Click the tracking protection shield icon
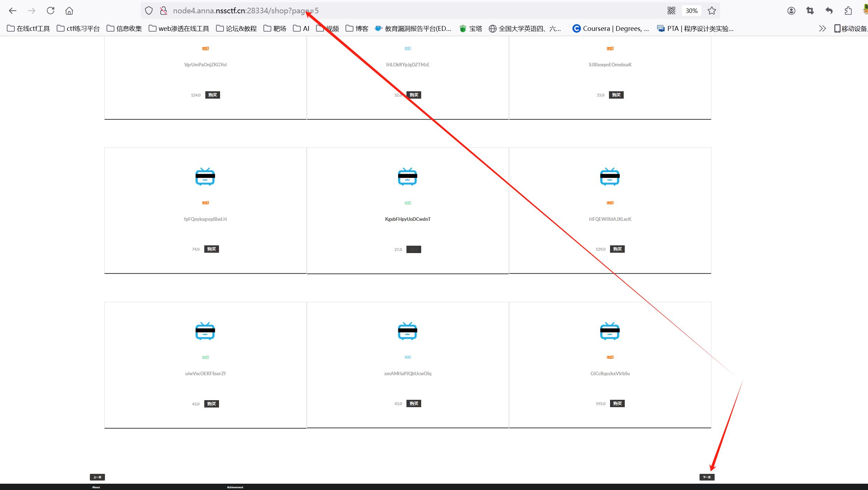Screen dimensions: 868x490 pos(149,11)
